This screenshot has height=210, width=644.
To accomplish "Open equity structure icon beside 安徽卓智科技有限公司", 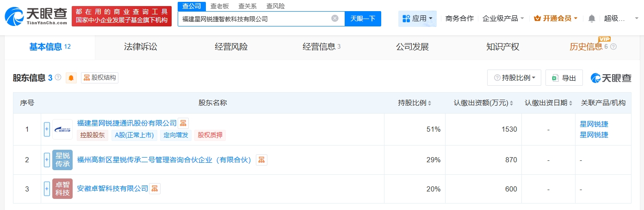I will point(155,189).
